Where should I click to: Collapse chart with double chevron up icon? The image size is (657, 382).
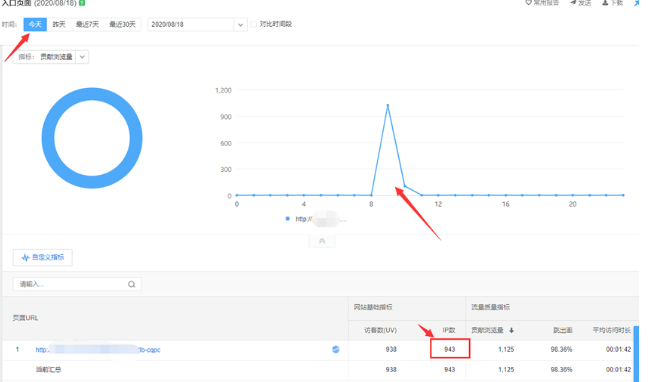tap(322, 241)
